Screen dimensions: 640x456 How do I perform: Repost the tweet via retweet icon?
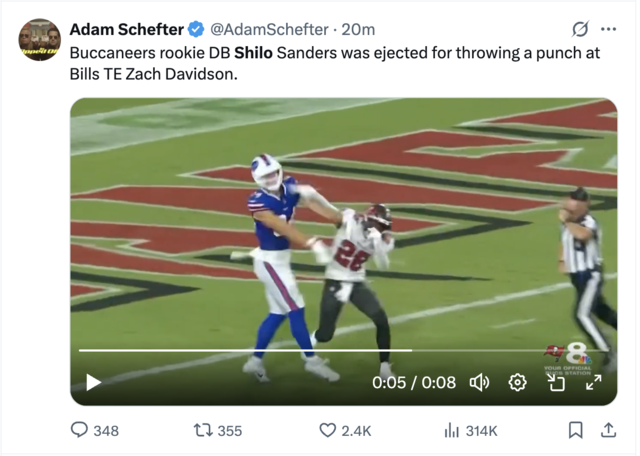[x=202, y=430]
